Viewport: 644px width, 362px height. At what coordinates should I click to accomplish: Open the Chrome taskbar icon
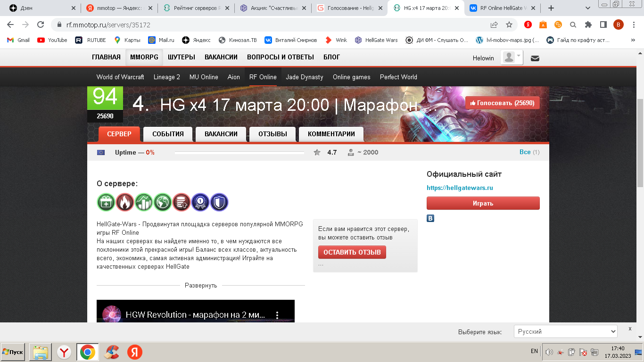tap(87, 352)
